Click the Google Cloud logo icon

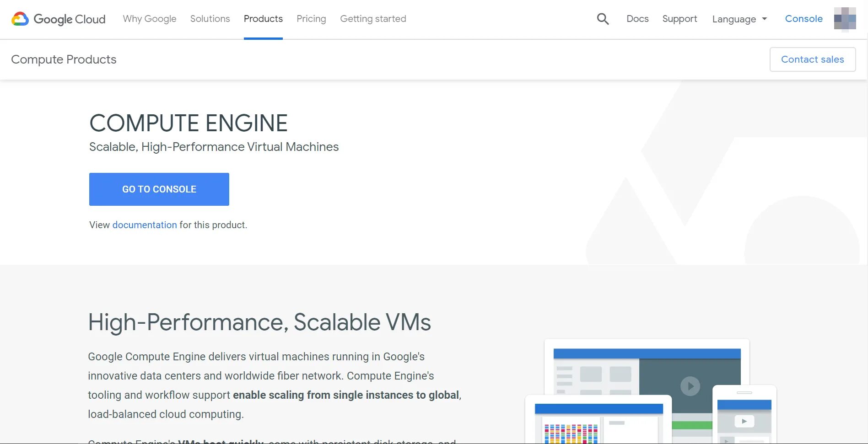click(20, 19)
